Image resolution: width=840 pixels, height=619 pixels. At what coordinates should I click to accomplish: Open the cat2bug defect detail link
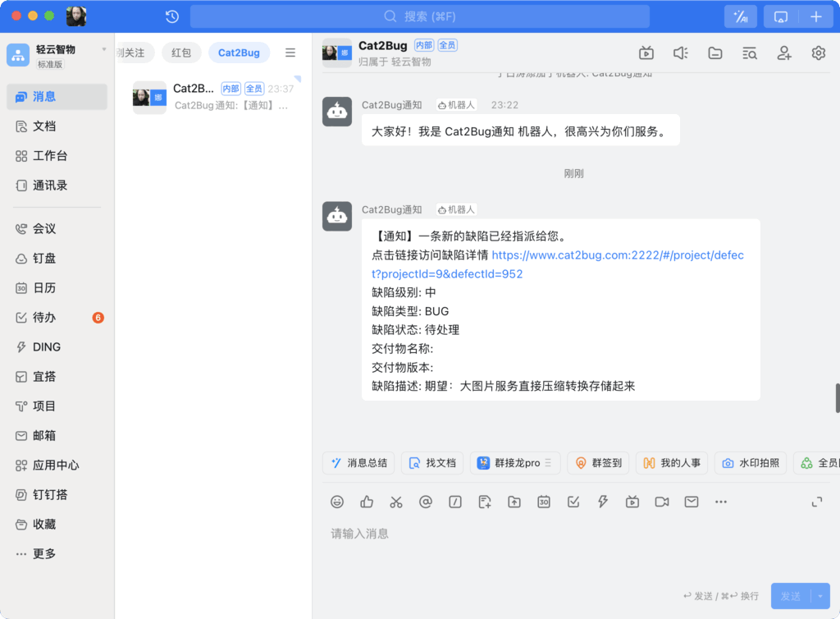[558, 264]
